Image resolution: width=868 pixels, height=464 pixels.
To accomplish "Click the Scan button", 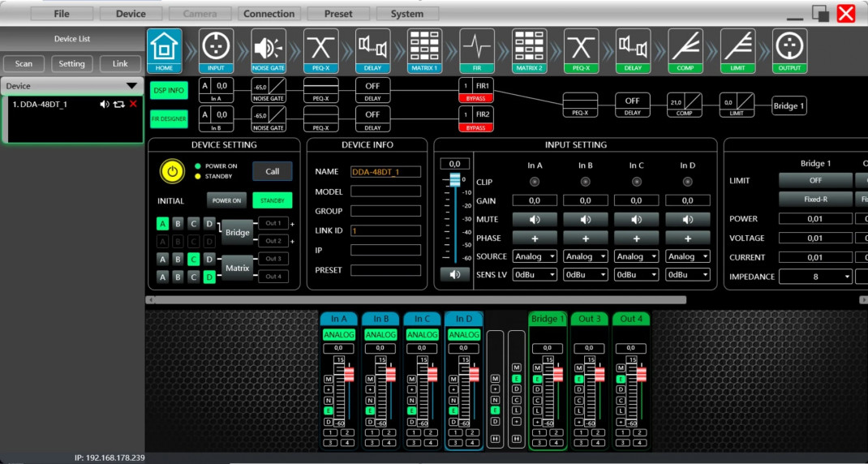I will pos(24,64).
